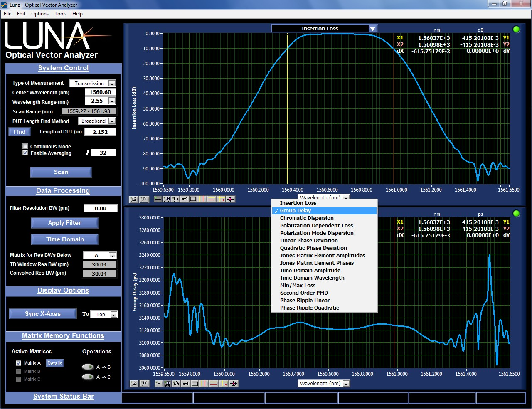Image resolution: width=532 pixels, height=409 pixels.
Task: Click the center cursors icon under the bottom graph
Action: [234, 384]
